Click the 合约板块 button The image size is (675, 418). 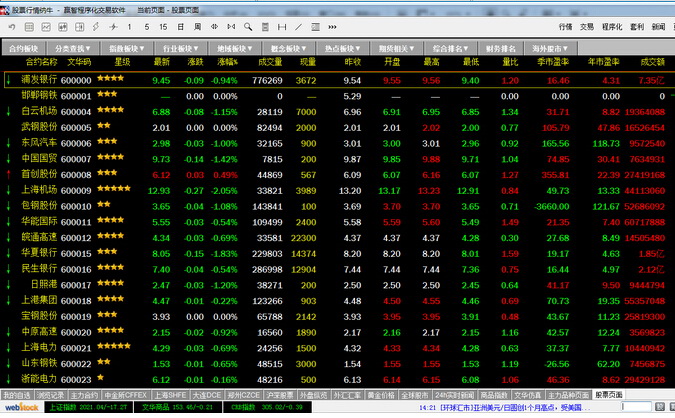(24, 48)
